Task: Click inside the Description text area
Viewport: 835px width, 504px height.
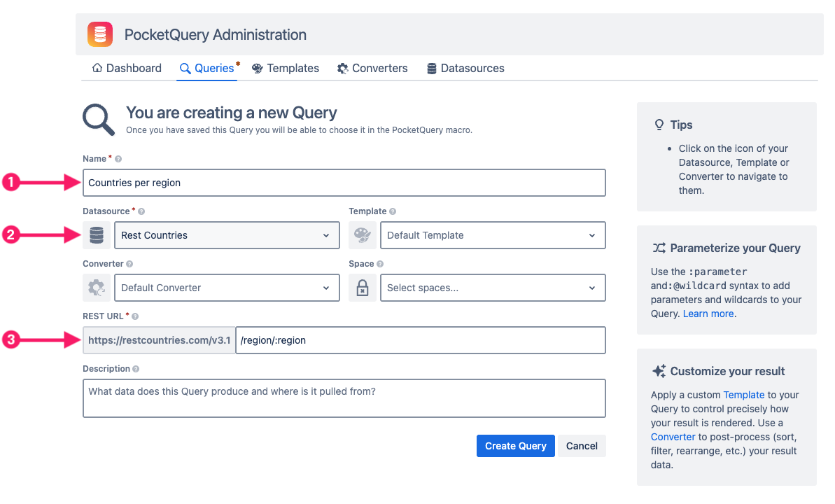Action: point(343,398)
